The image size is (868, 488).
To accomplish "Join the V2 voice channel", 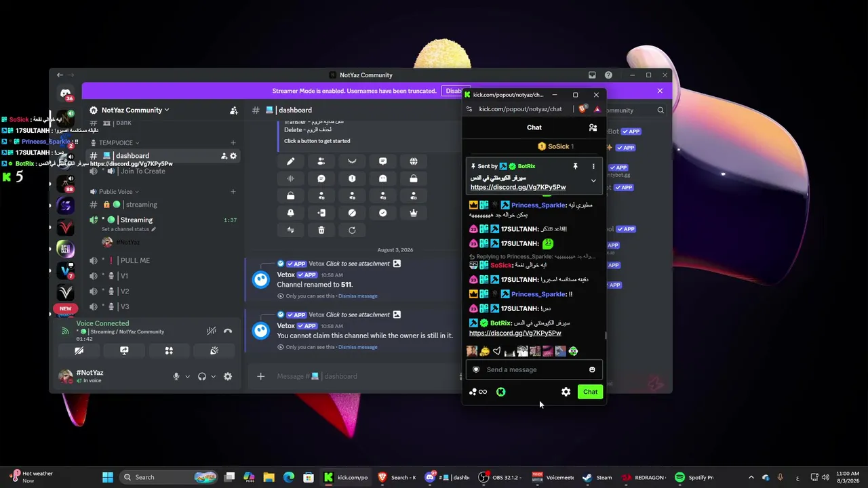I will click(x=163, y=291).
